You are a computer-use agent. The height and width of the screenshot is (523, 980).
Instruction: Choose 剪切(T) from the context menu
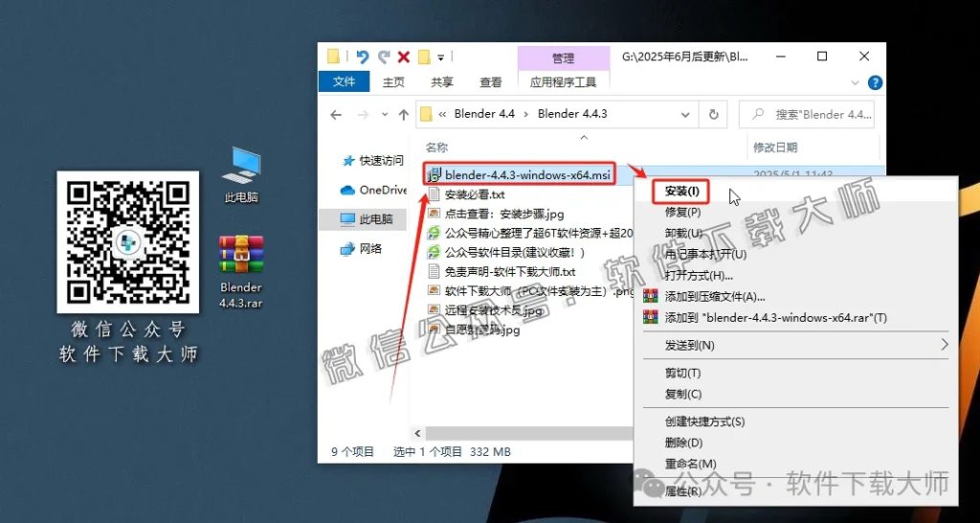click(x=682, y=374)
